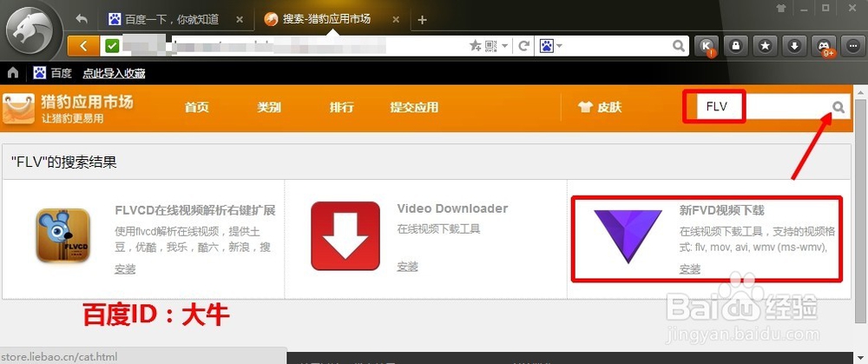Viewport: 868px width, 364px height.
Task: Open 新FVD视频下载 title link
Action: click(x=722, y=210)
